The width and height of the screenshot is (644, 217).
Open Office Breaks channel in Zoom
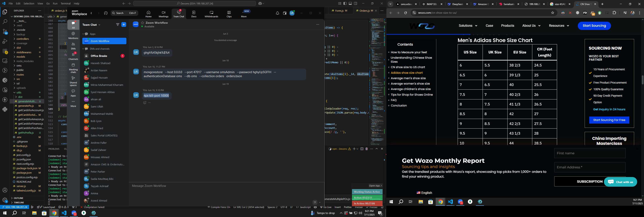click(104, 56)
